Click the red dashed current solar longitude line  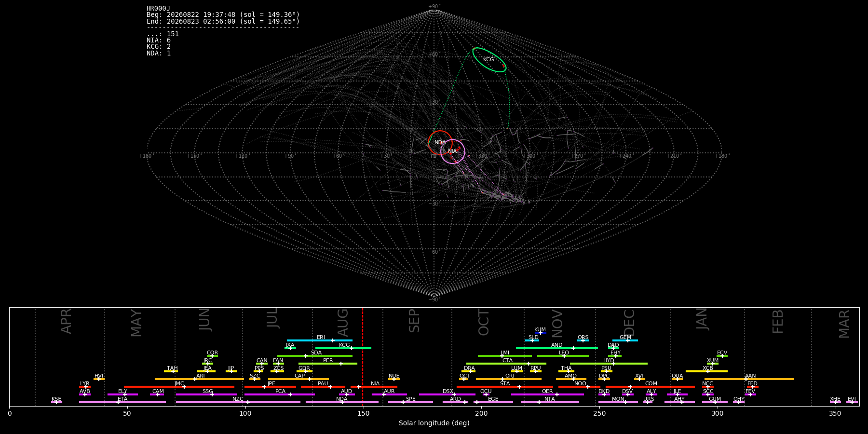[x=363, y=356]
